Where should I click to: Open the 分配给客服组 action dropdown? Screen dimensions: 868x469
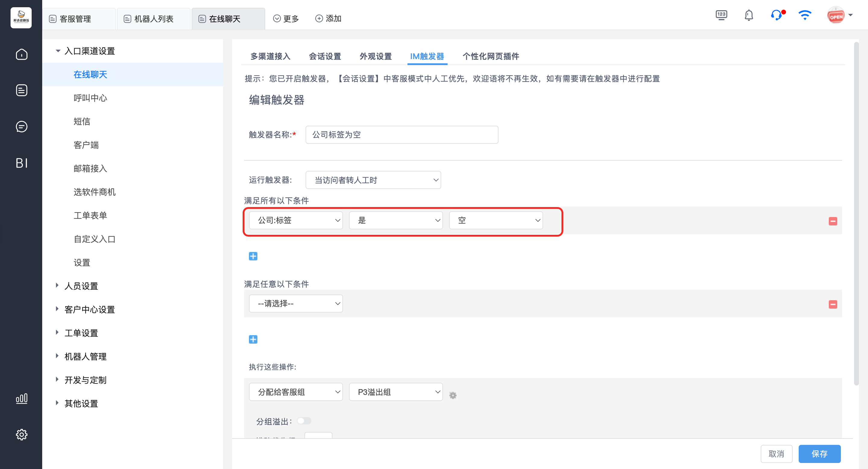coord(296,392)
